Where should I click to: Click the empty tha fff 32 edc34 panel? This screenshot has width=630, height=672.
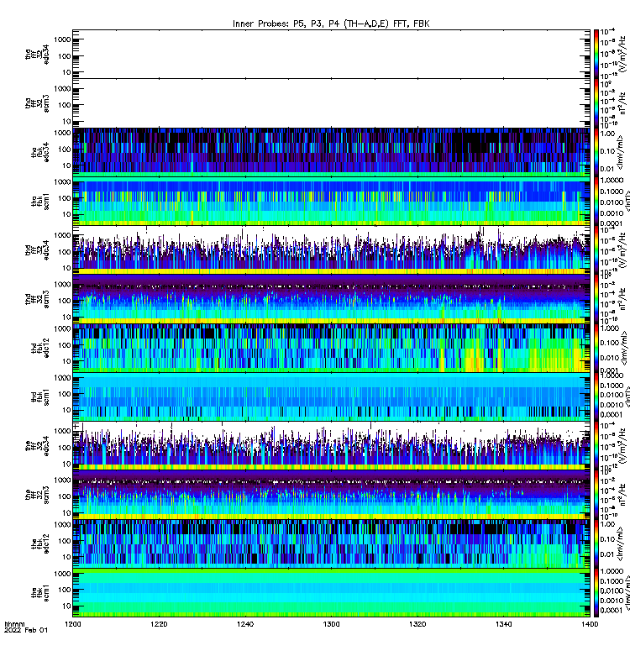pyautogui.click(x=331, y=54)
